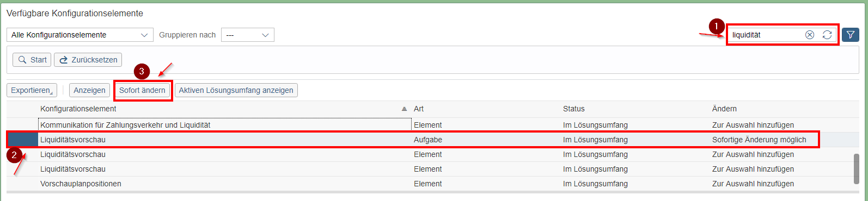The image size is (868, 201).
Task: Refresh search using the circular arrows icon
Action: (827, 35)
